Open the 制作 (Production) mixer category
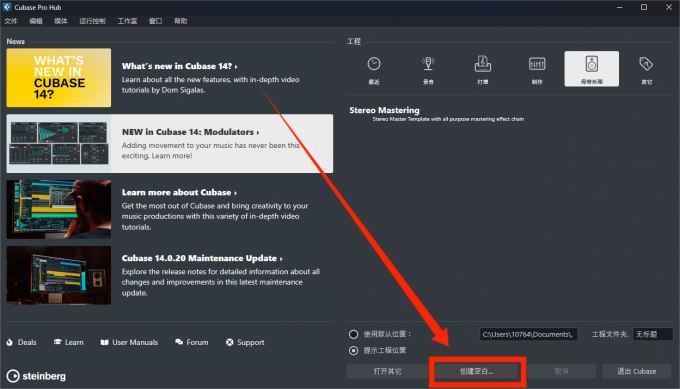This screenshot has width=680, height=389. tap(537, 69)
